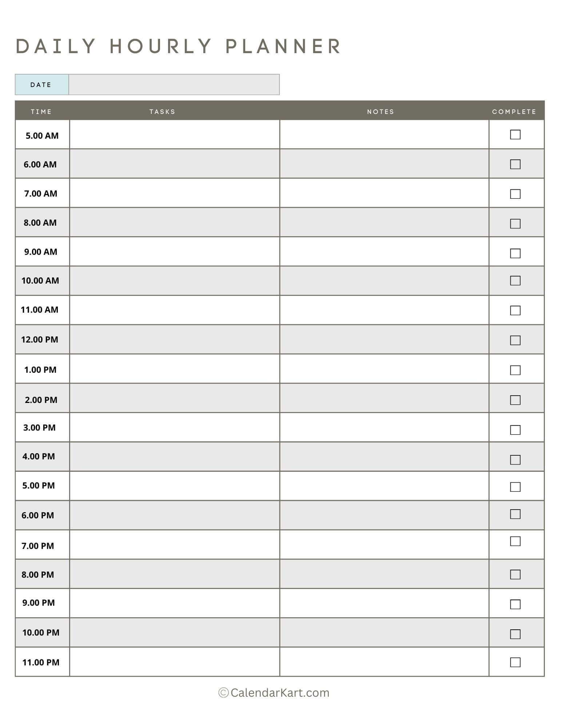Select the 9.00 AM tasks cell

click(175, 252)
